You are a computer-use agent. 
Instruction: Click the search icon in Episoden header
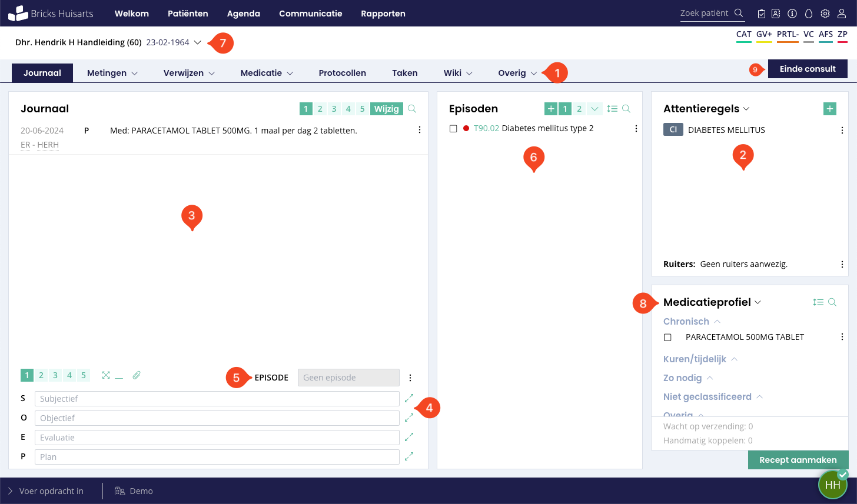click(626, 109)
